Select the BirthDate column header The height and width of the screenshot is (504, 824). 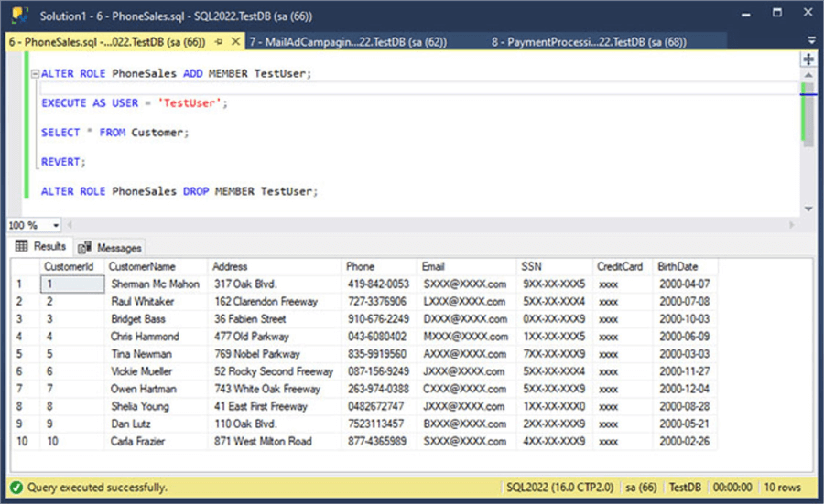coord(678,266)
